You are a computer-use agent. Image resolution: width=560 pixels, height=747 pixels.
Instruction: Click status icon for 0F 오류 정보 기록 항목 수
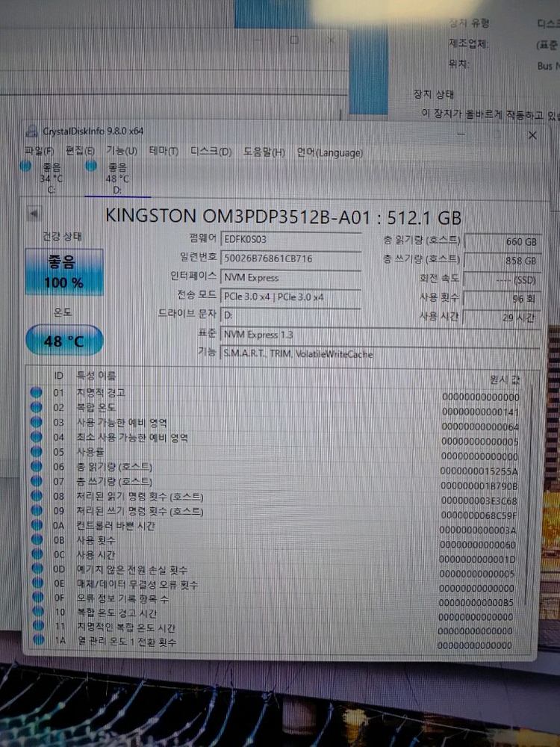(37, 598)
